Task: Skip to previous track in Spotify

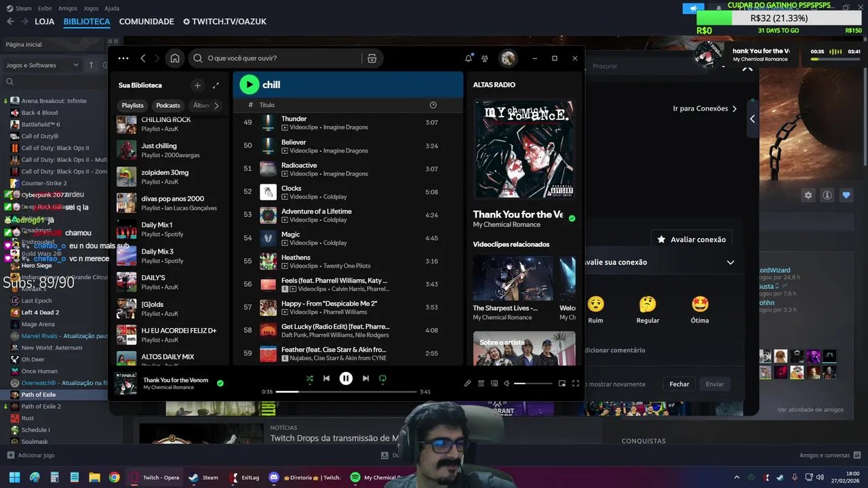Action: point(326,379)
